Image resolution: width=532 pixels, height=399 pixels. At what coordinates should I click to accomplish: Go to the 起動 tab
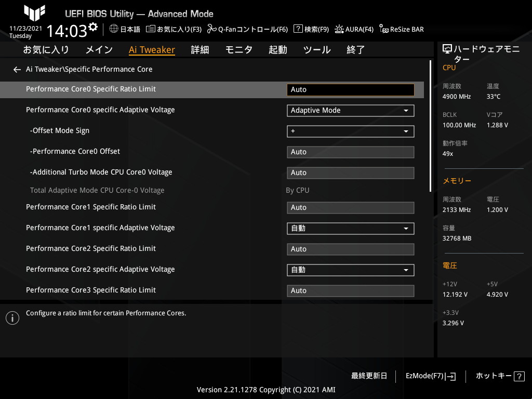(x=278, y=50)
